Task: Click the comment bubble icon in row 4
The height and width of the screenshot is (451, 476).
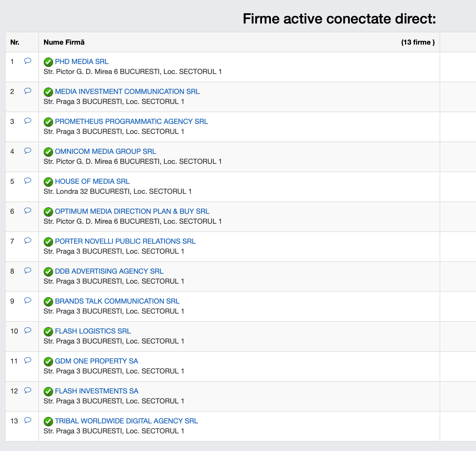Action: pos(28,151)
